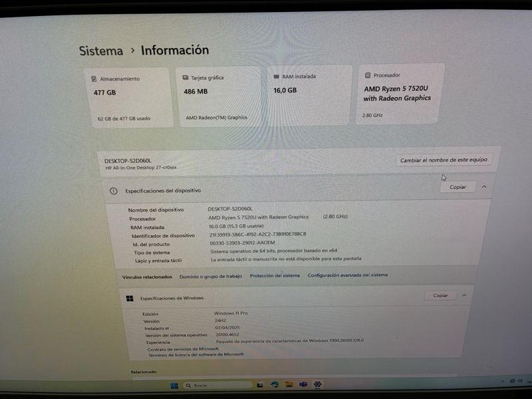Click the 'Relacionado' heading
Screen dimensions: 532x399
[144, 372]
